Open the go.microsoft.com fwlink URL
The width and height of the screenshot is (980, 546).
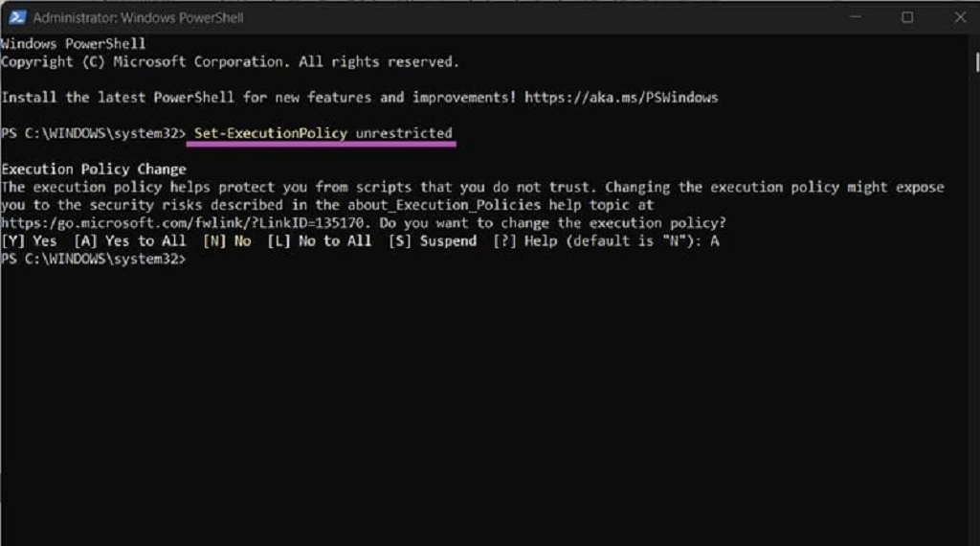(x=184, y=223)
